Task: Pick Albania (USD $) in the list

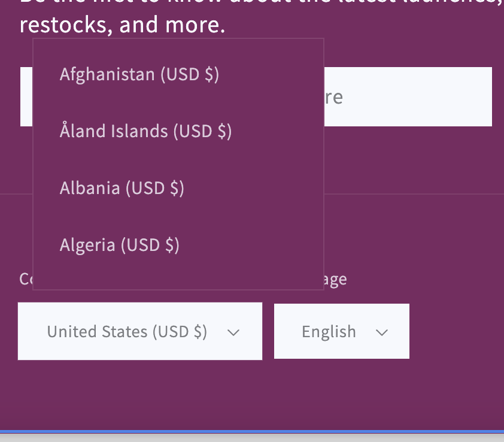Action: pyautogui.click(x=122, y=188)
